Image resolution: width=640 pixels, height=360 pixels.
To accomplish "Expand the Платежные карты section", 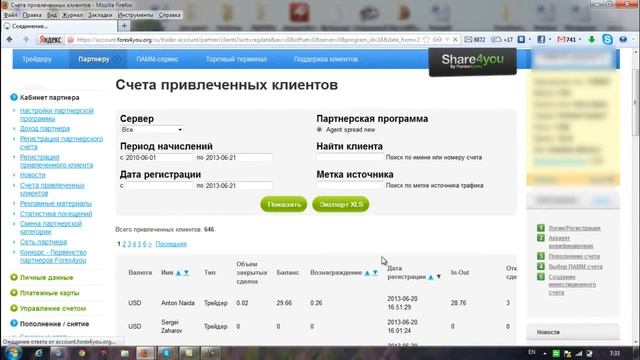I will (13, 293).
